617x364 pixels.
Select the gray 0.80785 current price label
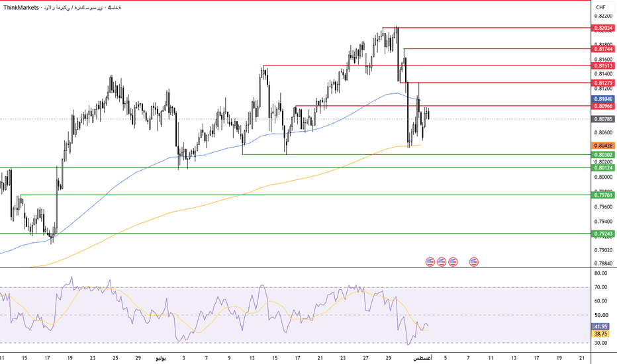click(x=603, y=119)
